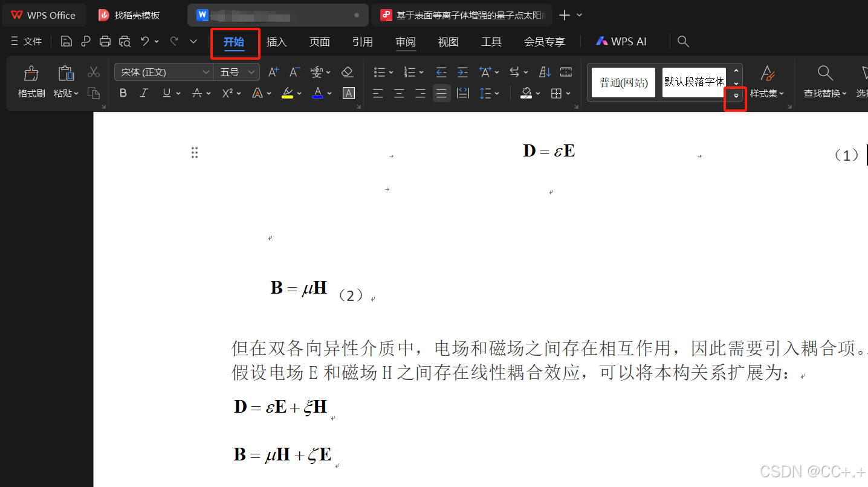This screenshot has width=868, height=487.
Task: Open the search magnifier icon
Action: [x=683, y=41]
